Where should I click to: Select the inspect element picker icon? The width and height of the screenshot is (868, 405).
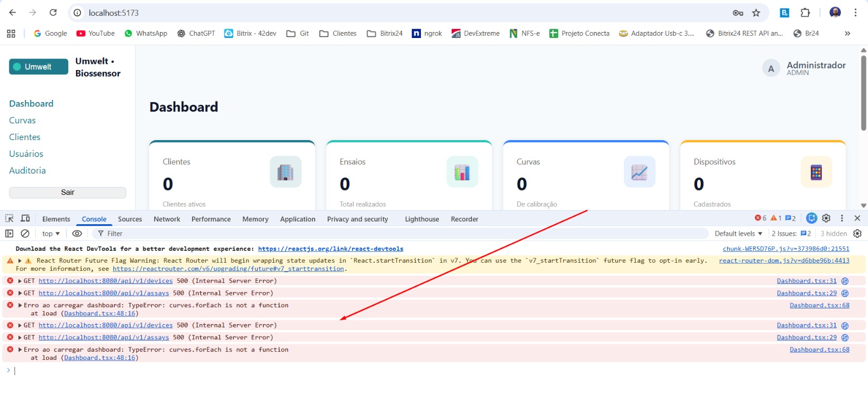[x=9, y=218]
